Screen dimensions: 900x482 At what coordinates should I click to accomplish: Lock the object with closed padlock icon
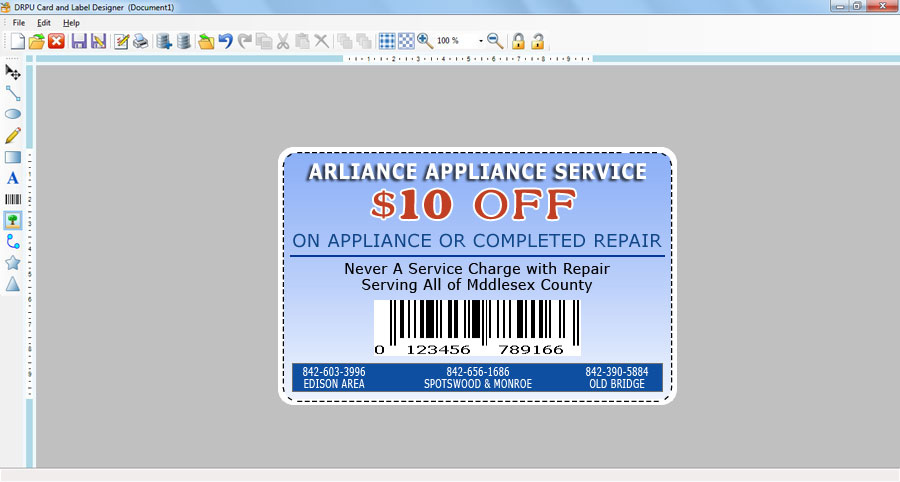518,41
